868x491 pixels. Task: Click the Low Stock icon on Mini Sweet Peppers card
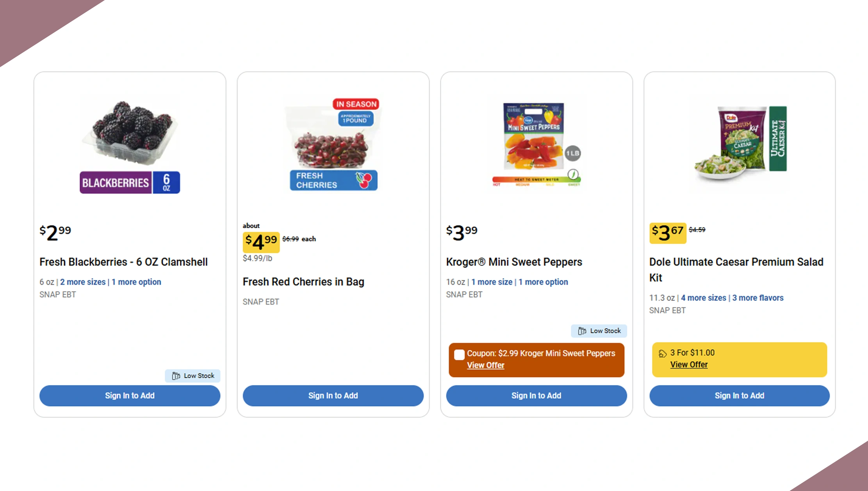[582, 331]
